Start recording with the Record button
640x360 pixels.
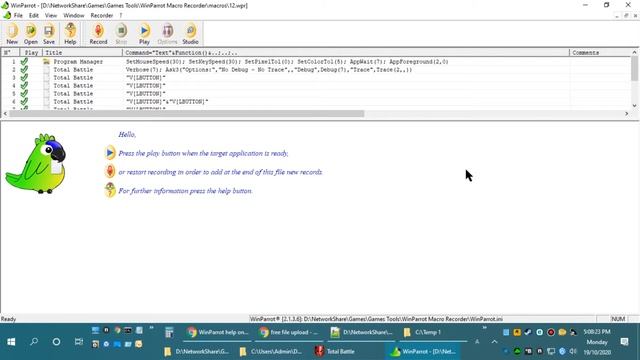98,34
